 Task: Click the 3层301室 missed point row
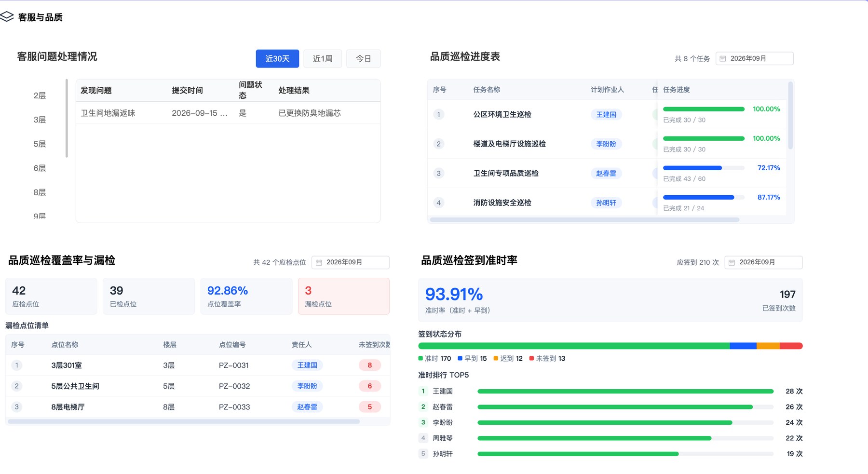coord(198,365)
